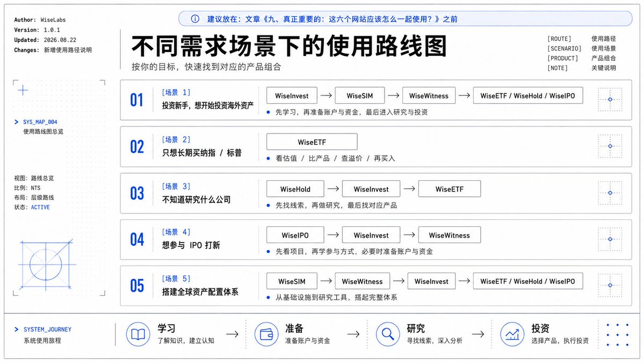Click the [场景 2] label
Screen dimensions: 644x363
click(176, 139)
